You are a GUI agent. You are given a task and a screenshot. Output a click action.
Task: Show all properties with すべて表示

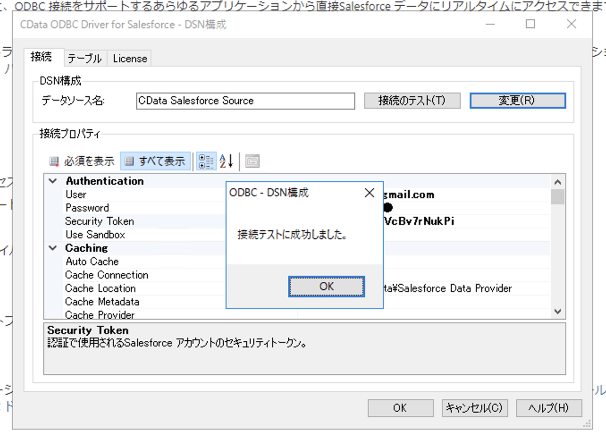pos(155,161)
